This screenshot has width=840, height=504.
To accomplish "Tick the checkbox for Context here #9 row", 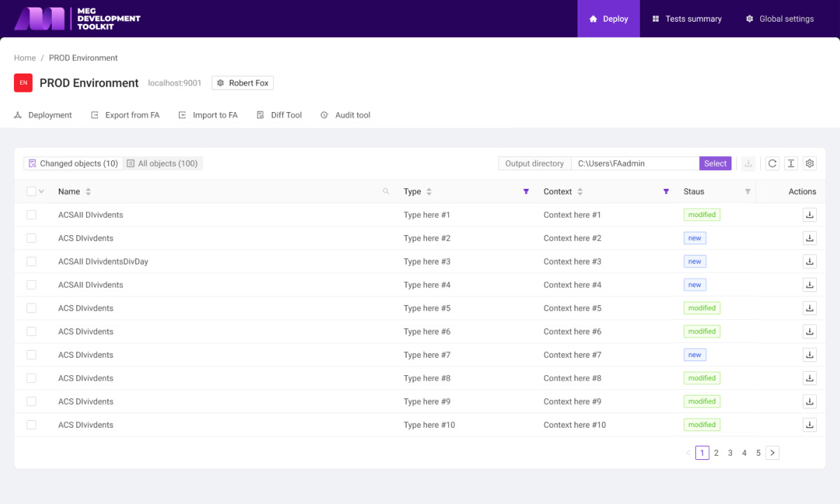I will pos(31,402).
